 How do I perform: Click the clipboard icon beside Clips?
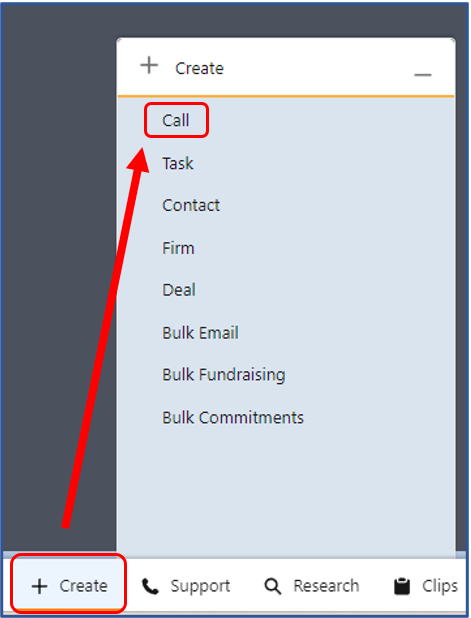[402, 586]
